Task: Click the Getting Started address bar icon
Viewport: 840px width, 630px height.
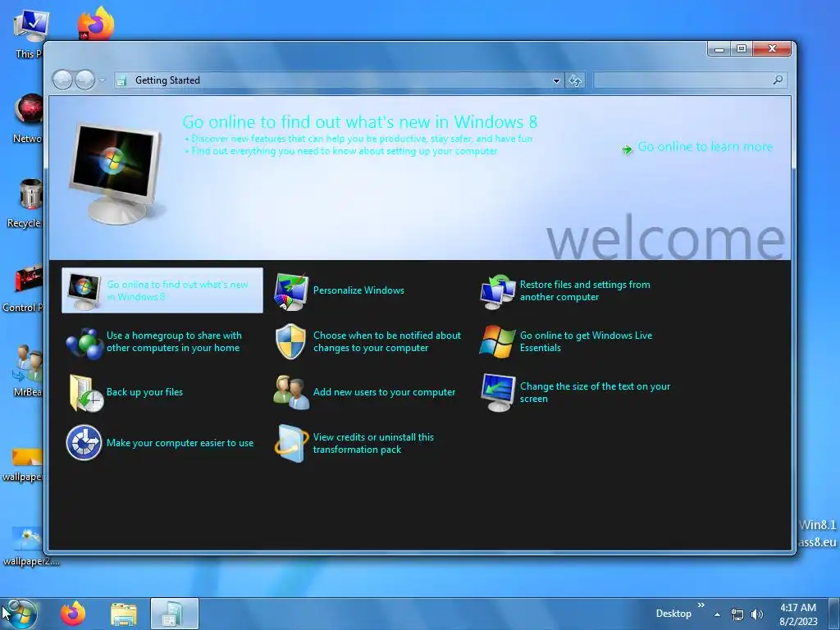Action: point(122,80)
